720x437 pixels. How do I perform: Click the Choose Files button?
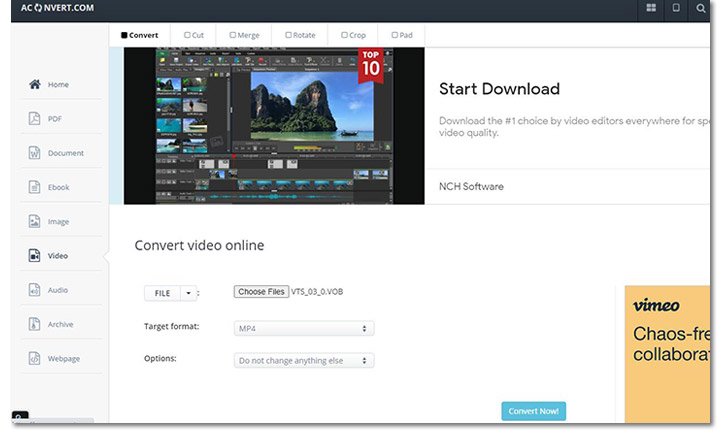261,292
